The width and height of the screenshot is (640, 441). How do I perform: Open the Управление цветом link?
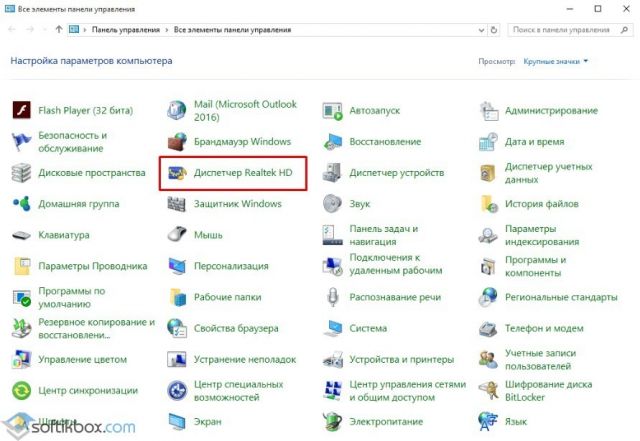82,359
